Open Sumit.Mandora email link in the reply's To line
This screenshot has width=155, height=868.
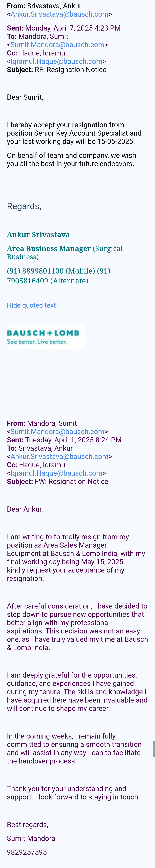57,45
